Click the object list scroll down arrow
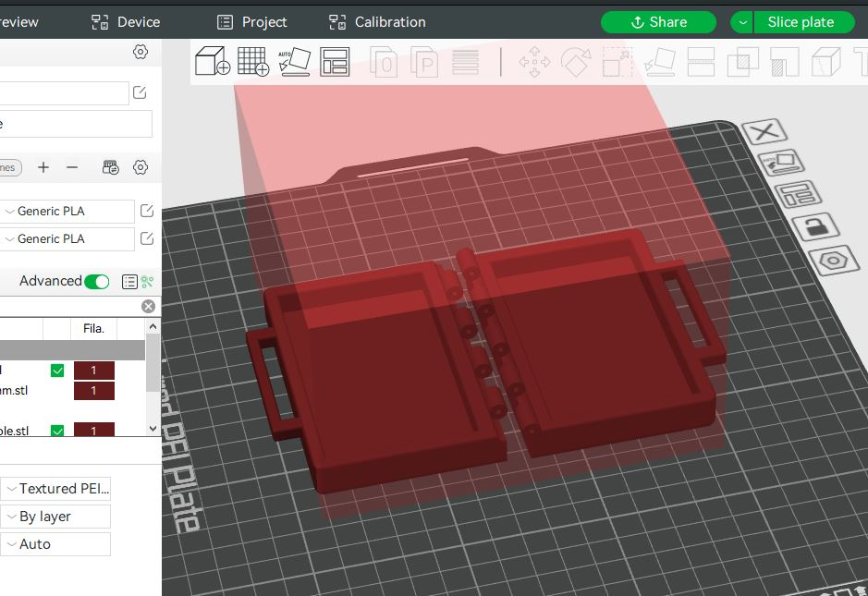Screen dimensions: 868x596 (x=153, y=429)
